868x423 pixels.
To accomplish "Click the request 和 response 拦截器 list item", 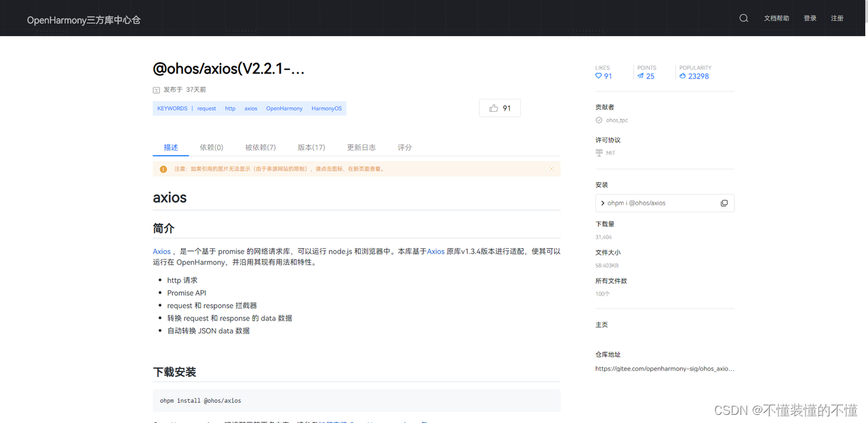I will pos(212,306).
